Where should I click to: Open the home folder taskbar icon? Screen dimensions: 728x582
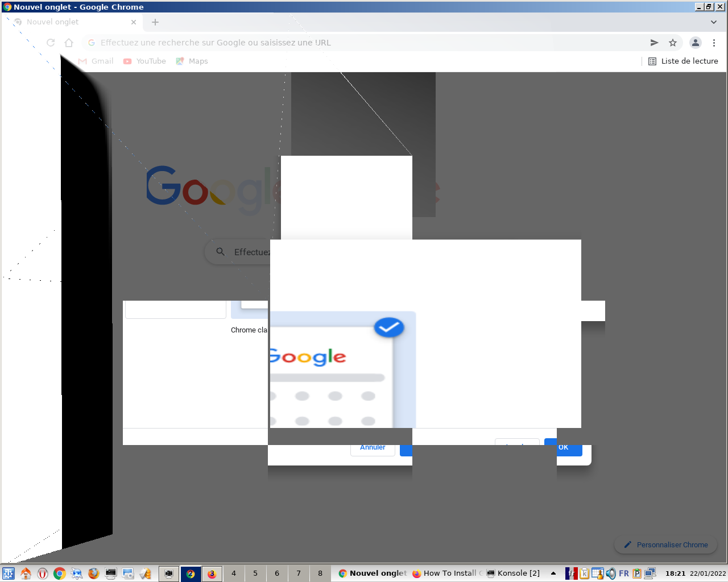[x=26, y=573]
